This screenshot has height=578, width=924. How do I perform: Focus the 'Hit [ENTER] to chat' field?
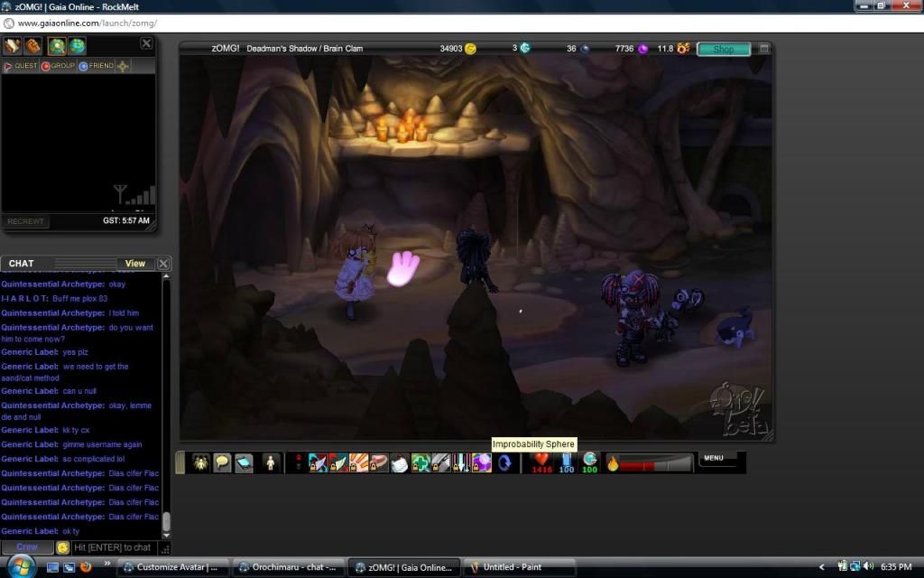point(115,548)
